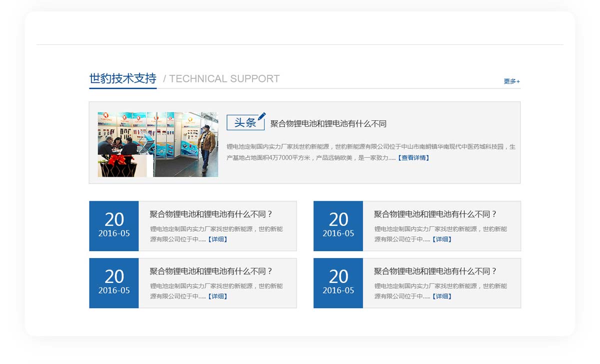
Task: Click headline summary text starting 锂电池定制国内实力厂家
Action: tap(371, 152)
